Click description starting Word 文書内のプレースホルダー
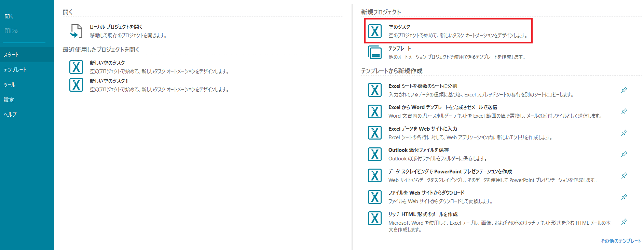 tap(495, 116)
